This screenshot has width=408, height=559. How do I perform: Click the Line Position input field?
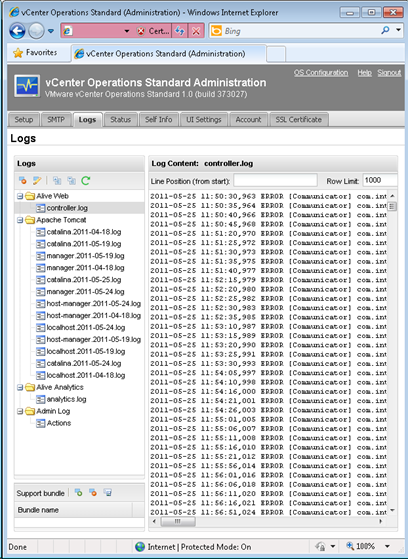tap(275, 180)
